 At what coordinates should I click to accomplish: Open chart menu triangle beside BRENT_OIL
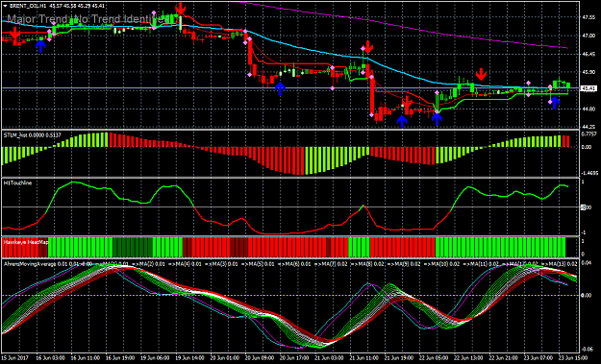click(x=5, y=6)
